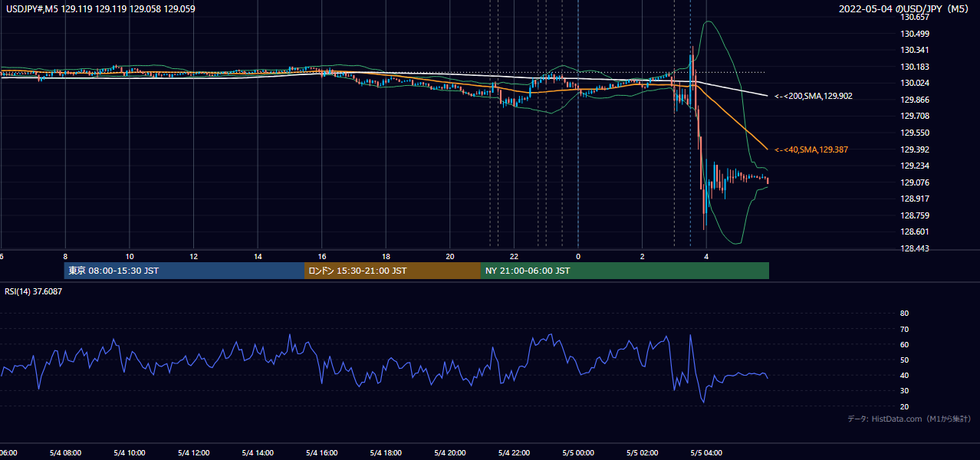Viewport: 980px width, 460px height.
Task: Click the 5/4 16:00 time axis label
Action: [322, 453]
